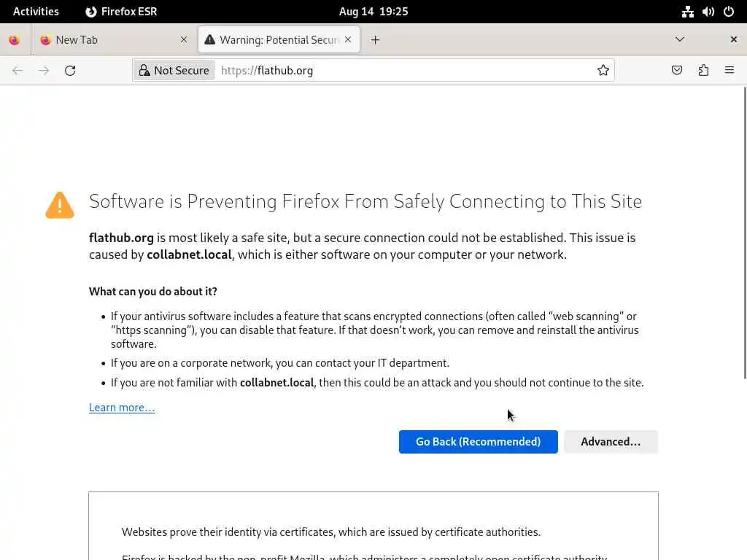The width and height of the screenshot is (747, 560).
Task: Click the reload page icon
Action: [x=70, y=71]
